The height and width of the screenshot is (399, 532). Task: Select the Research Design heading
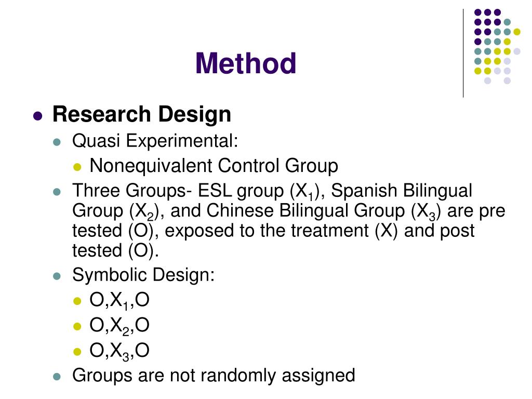[142, 114]
